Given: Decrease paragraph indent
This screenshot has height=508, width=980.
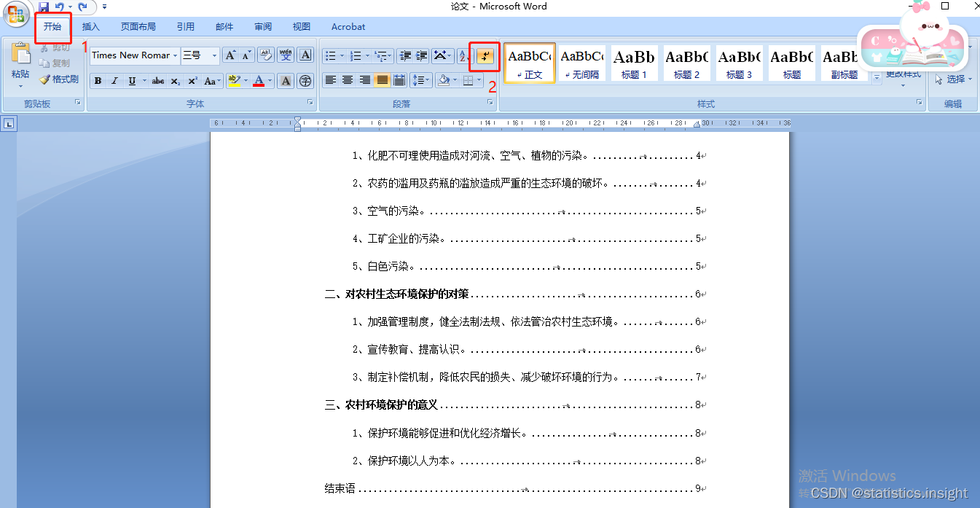Looking at the screenshot, I should 405,55.
